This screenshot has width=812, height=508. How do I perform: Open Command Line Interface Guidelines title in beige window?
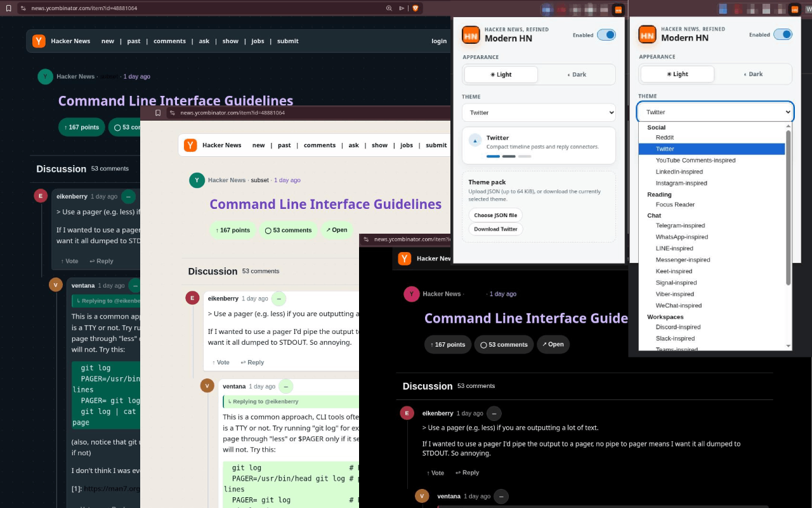(325, 204)
